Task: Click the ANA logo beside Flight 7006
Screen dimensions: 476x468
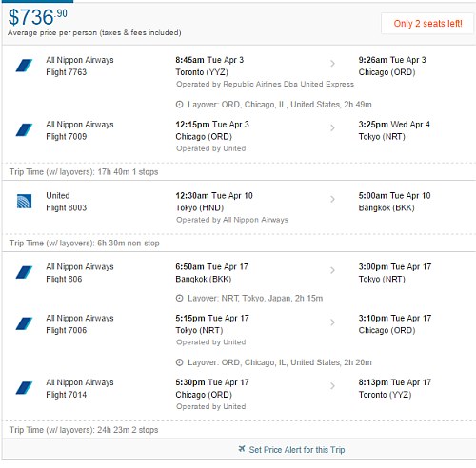Action: (24, 323)
